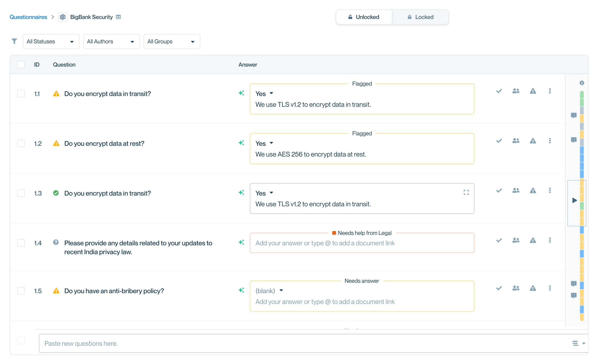Image resolution: width=592 pixels, height=364 pixels.
Task: Open the All Statuses dropdown
Action: 51,42
